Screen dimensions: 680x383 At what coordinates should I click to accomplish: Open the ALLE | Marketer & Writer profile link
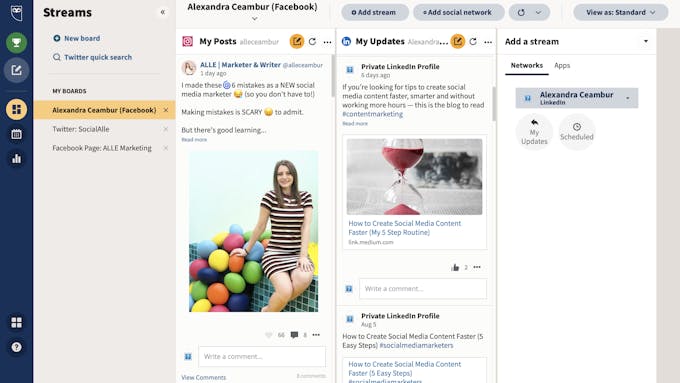pyautogui.click(x=240, y=65)
